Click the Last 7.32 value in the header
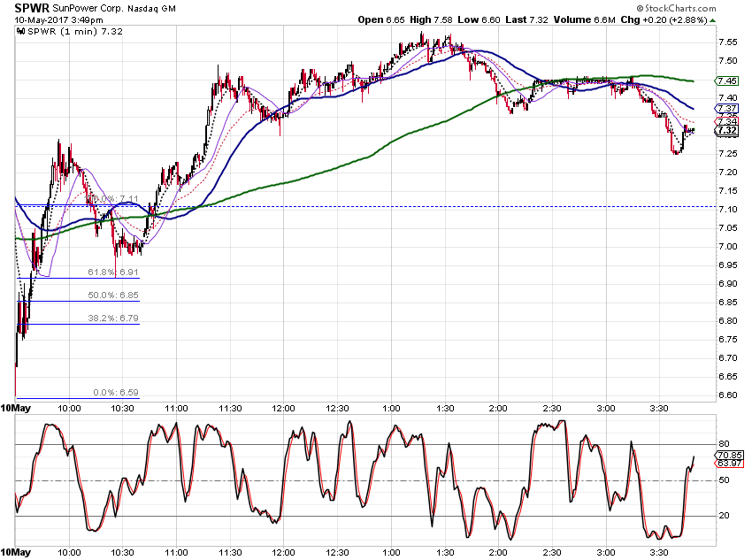This screenshot has height=560, width=752. click(526, 19)
